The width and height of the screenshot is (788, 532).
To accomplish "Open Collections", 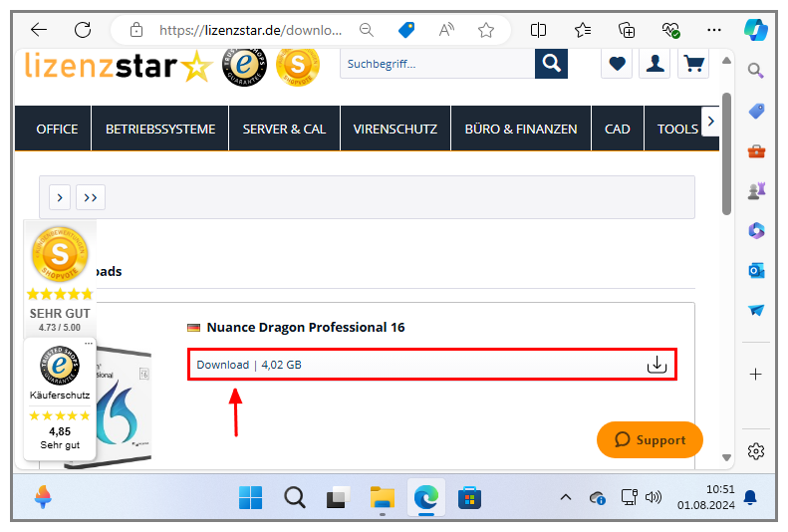I will (x=627, y=30).
